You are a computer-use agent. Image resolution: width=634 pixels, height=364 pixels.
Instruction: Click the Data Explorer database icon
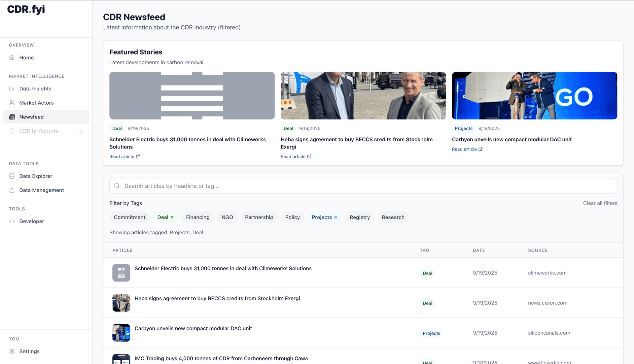tap(12, 176)
